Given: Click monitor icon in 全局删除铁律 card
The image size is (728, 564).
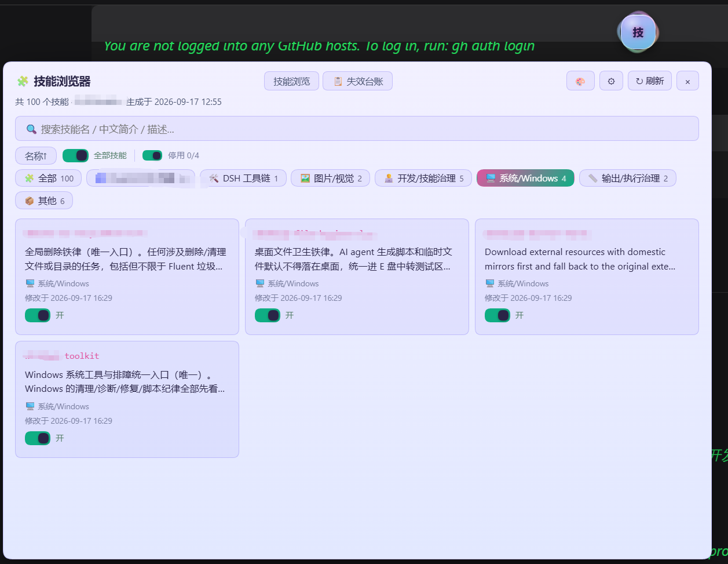Looking at the screenshot, I should tap(30, 283).
